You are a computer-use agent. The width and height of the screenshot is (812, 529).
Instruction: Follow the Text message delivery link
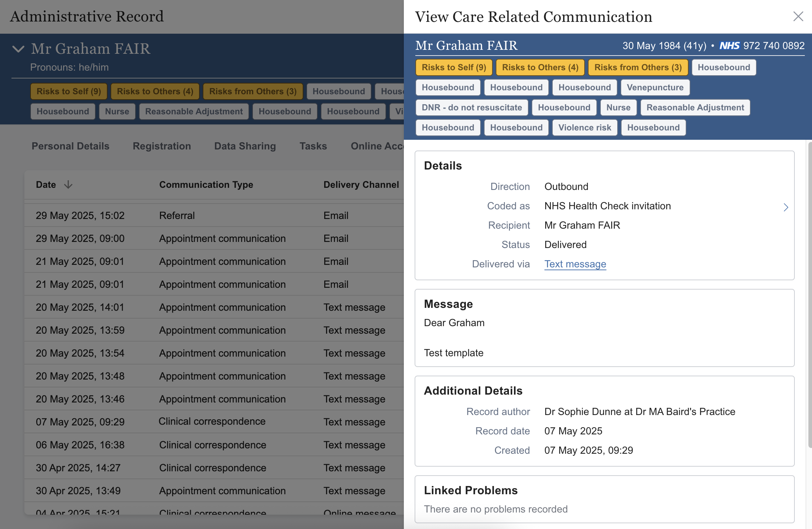(x=575, y=264)
